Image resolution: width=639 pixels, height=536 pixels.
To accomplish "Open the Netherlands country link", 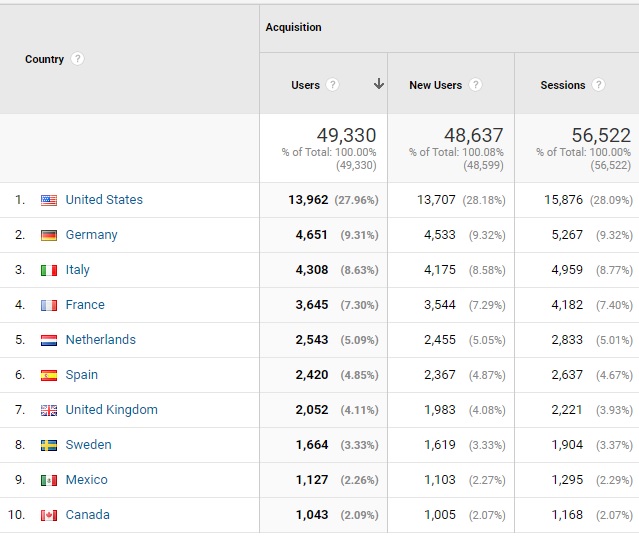I will (x=101, y=340).
